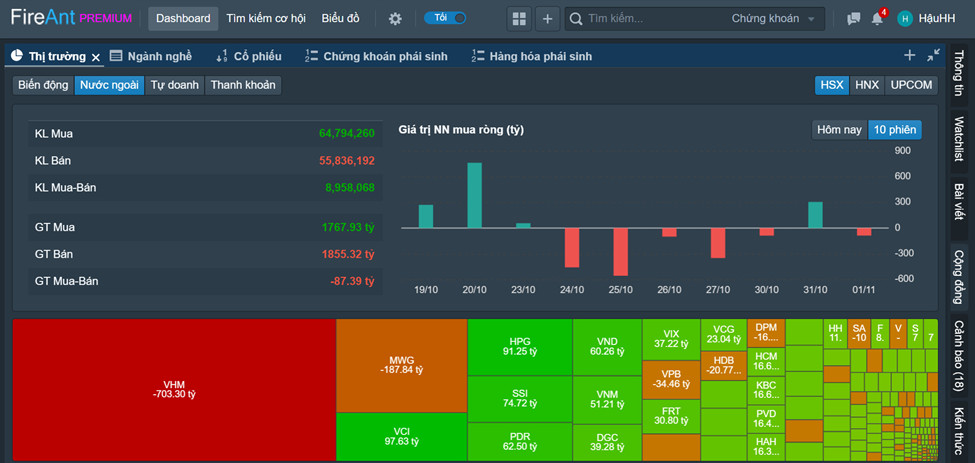
Task: Open the notifications bell
Action: click(x=877, y=19)
